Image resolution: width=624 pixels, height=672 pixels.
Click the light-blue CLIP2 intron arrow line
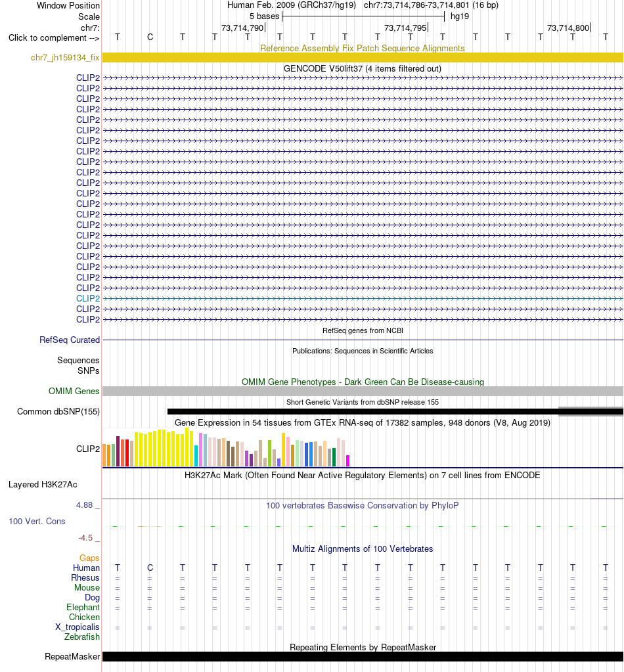click(363, 298)
